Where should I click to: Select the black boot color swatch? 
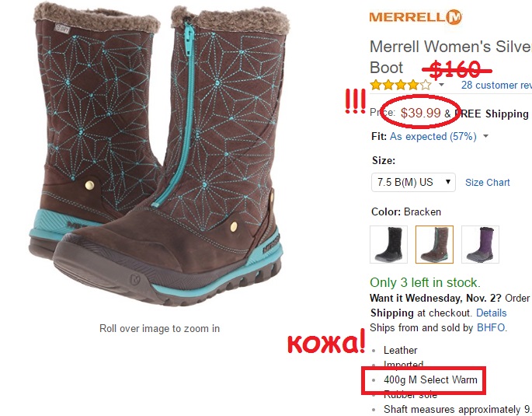[x=388, y=244]
